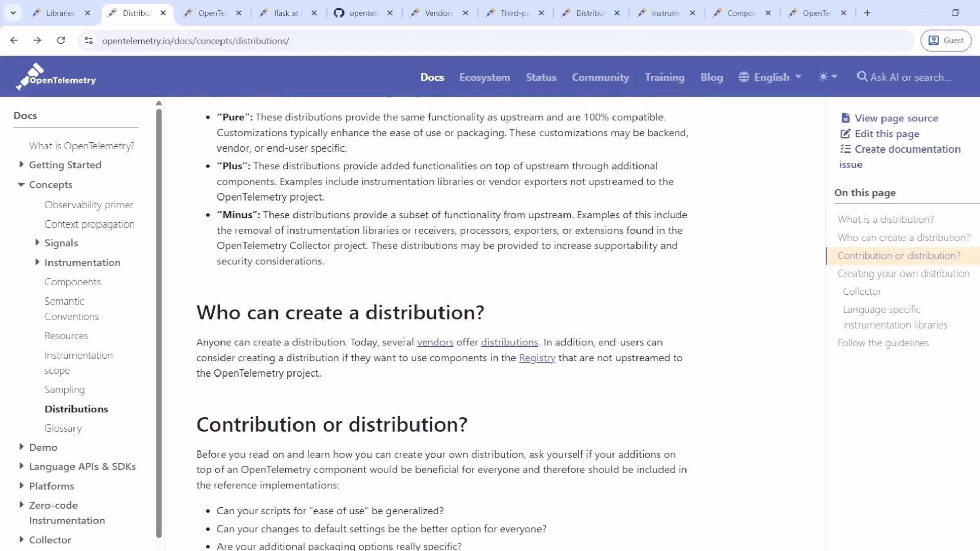Click the OpenTelemetry logo in header

(x=56, y=77)
